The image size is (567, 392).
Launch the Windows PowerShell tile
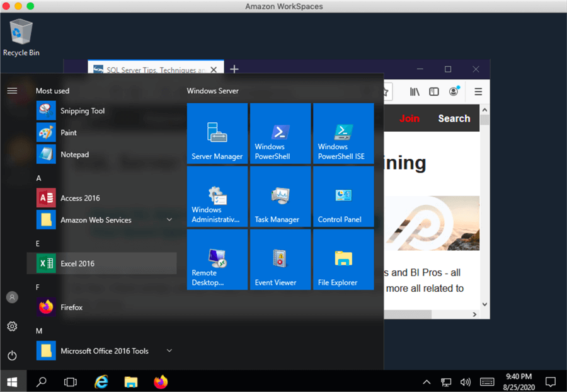click(x=280, y=133)
